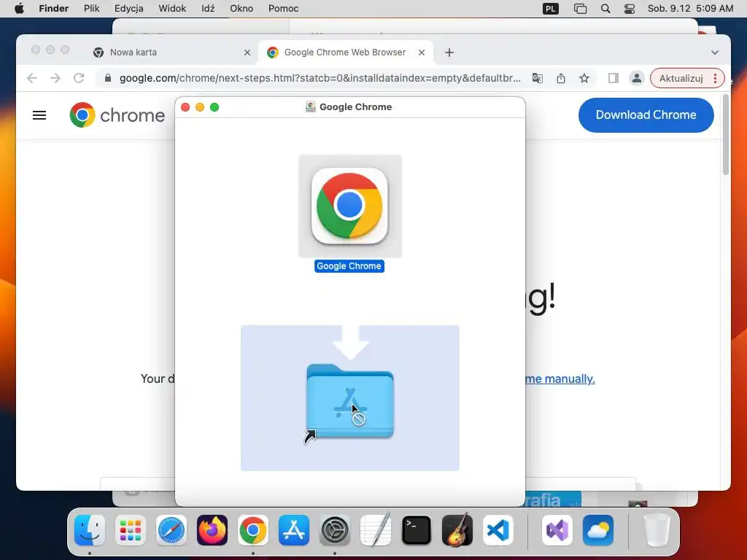Open the Apple menu
Image resolution: width=747 pixels, height=560 pixels.
tap(19, 9)
